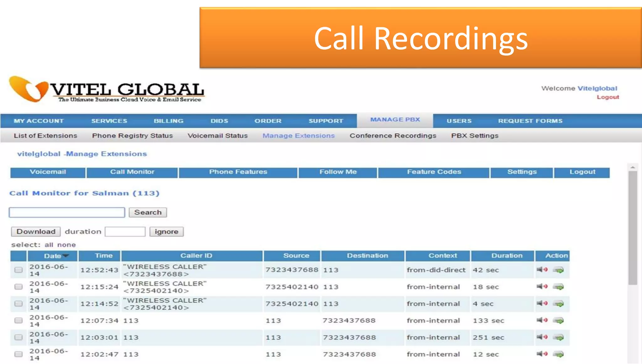Switch to the Call Monitor tab
Screen dimensions: 642x364
132,172
